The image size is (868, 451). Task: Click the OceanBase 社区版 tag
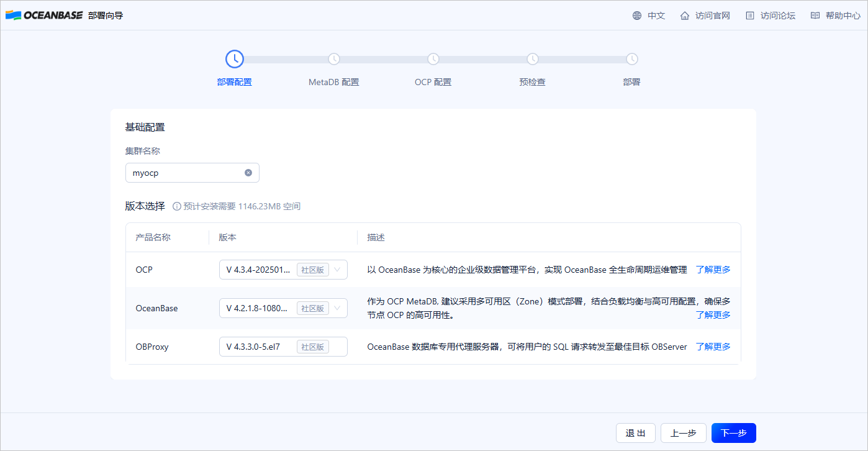313,308
